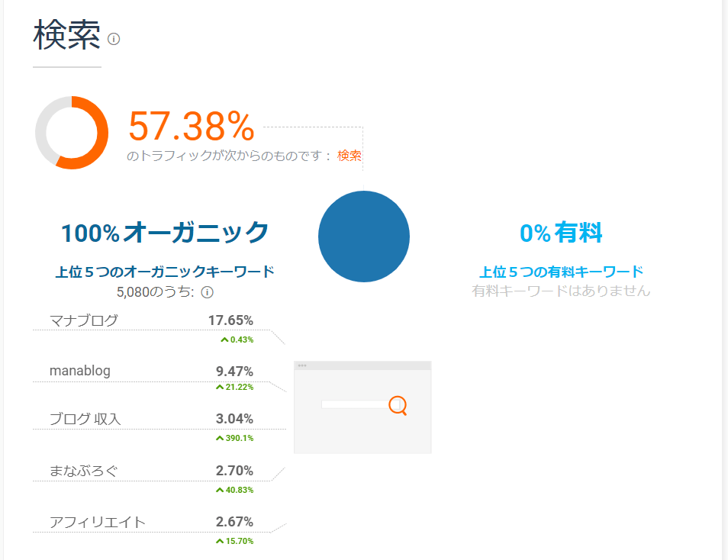Click the info icon next to 検索 heading
The height and width of the screenshot is (560, 728).
tap(114, 39)
